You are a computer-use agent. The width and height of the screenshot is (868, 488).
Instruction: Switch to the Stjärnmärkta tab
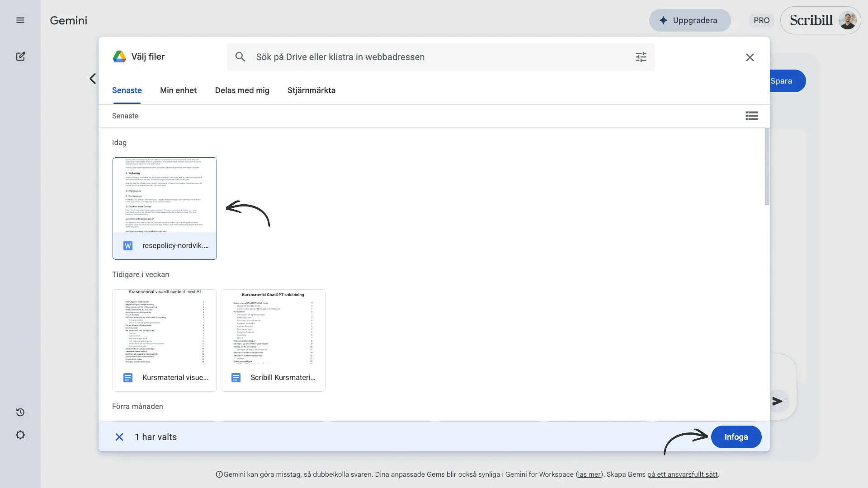tap(311, 90)
